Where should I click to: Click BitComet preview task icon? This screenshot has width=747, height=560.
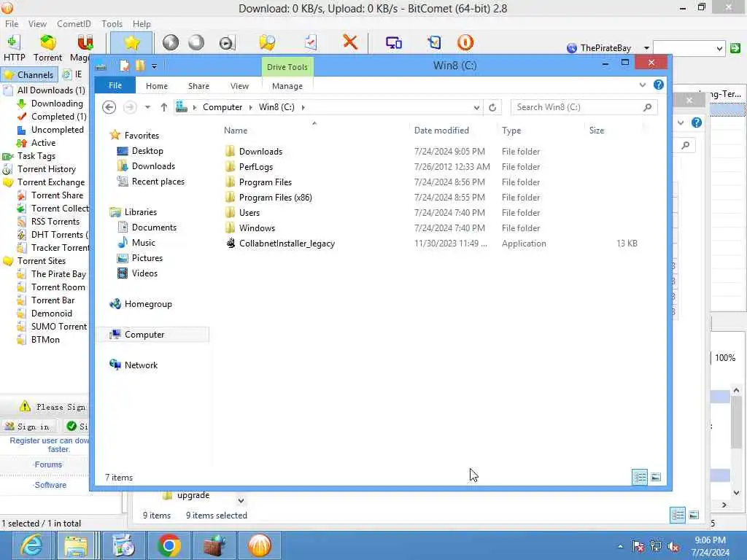pyautogui.click(x=227, y=43)
